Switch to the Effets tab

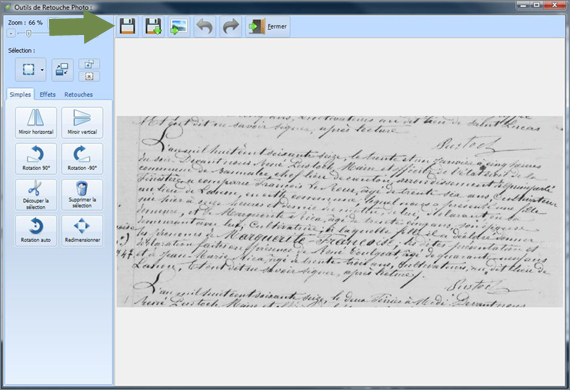(48, 95)
